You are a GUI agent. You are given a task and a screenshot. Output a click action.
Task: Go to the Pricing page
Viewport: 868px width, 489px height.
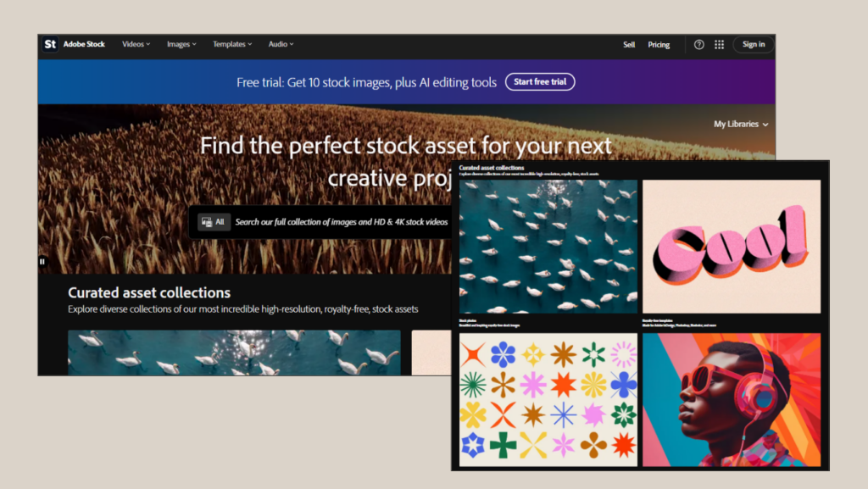[x=659, y=45]
